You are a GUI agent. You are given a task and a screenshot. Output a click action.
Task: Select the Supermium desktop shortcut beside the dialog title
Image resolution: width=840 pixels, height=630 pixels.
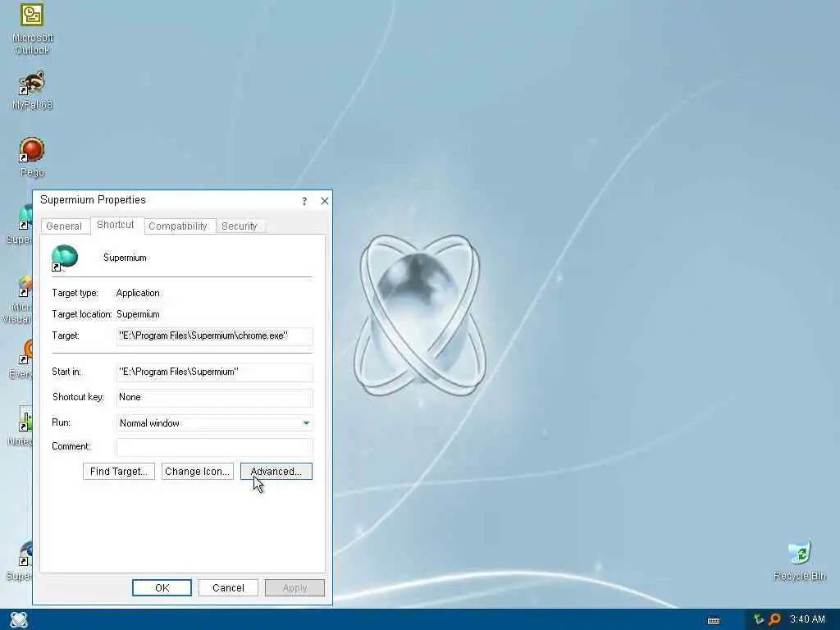(x=19, y=224)
